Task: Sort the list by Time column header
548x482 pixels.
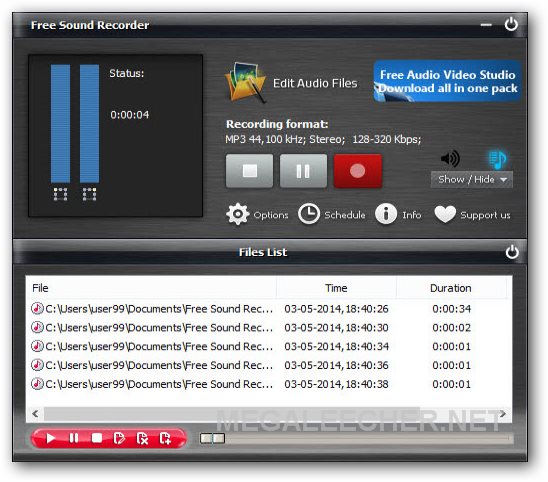Action: (x=336, y=288)
